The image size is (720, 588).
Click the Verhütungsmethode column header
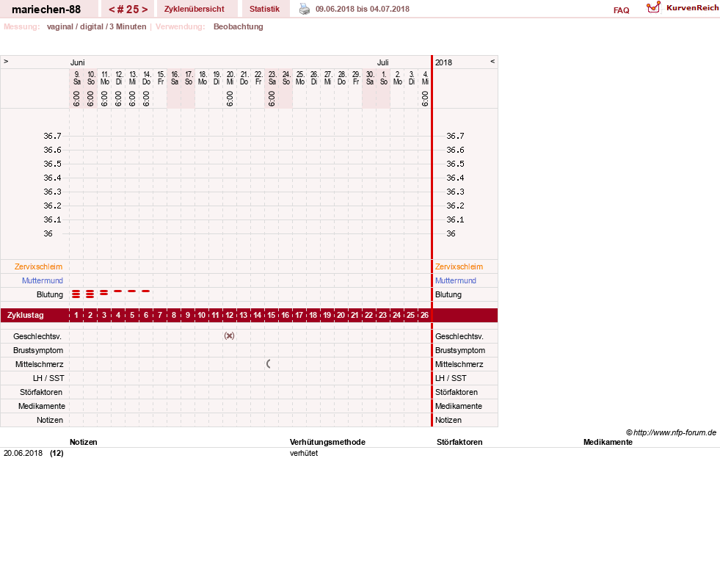point(327,442)
